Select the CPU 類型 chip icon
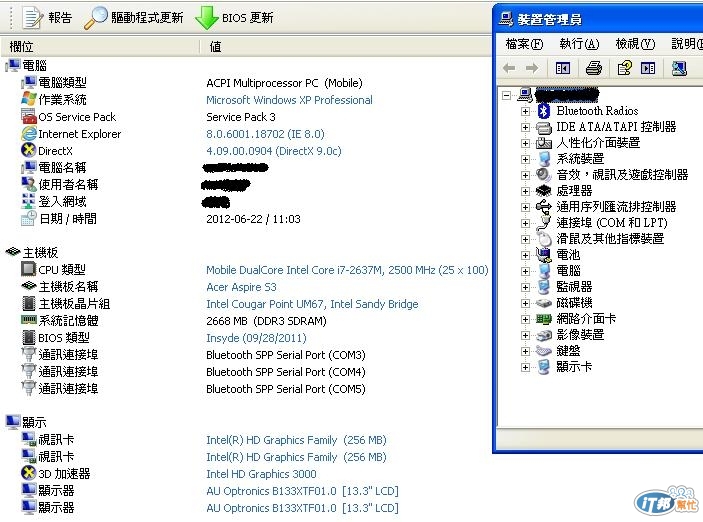Screen dimensions: 703x522 pyautogui.click(x=29, y=269)
